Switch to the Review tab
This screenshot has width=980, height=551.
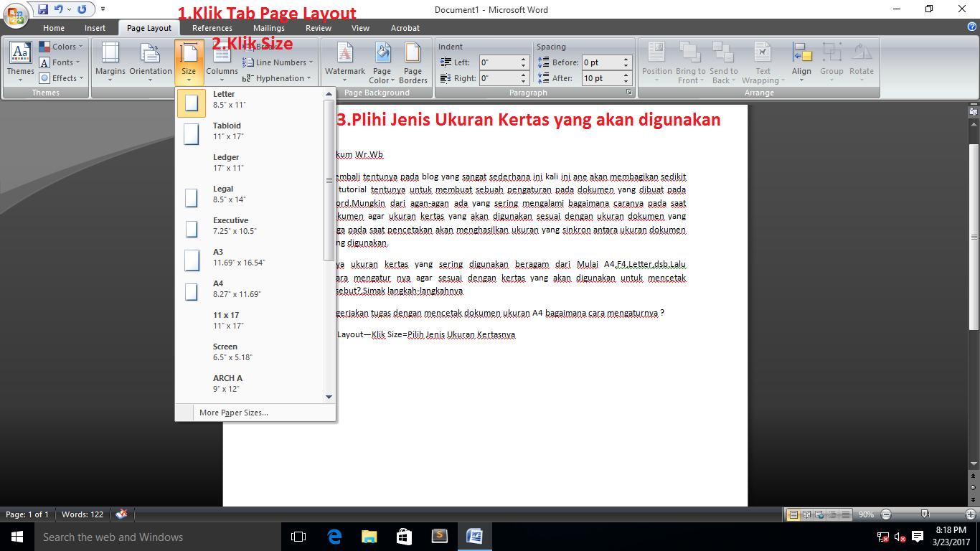click(x=319, y=28)
